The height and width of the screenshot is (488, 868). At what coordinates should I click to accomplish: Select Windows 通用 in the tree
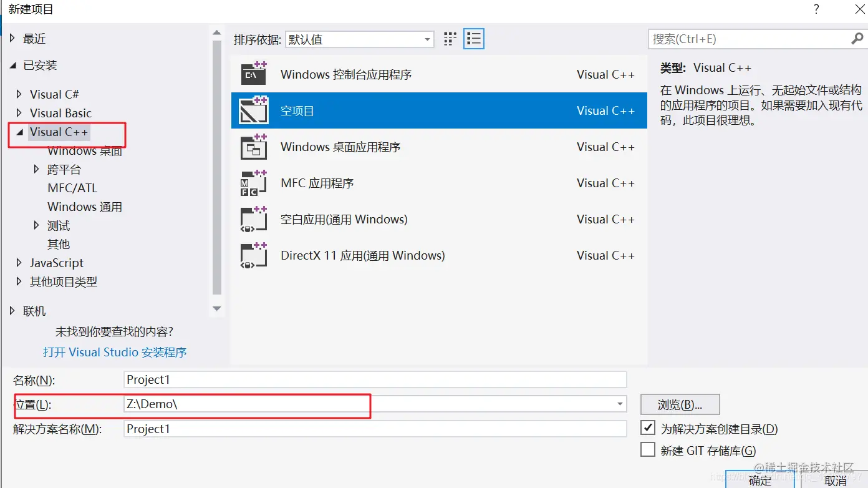pos(85,207)
